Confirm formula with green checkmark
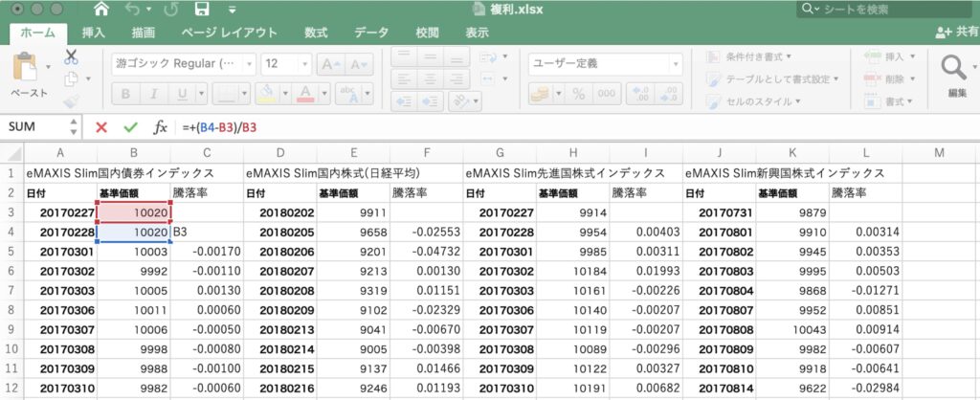The height and width of the screenshot is (400, 980). pos(130,127)
